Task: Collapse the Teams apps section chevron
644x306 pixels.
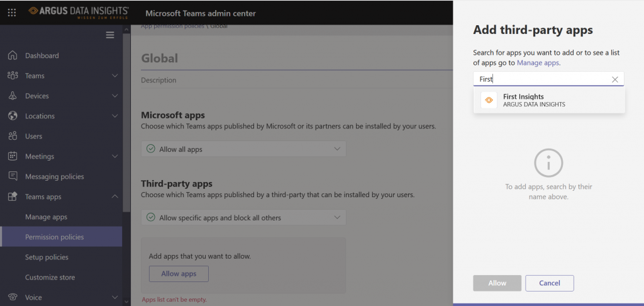Action: (115, 196)
